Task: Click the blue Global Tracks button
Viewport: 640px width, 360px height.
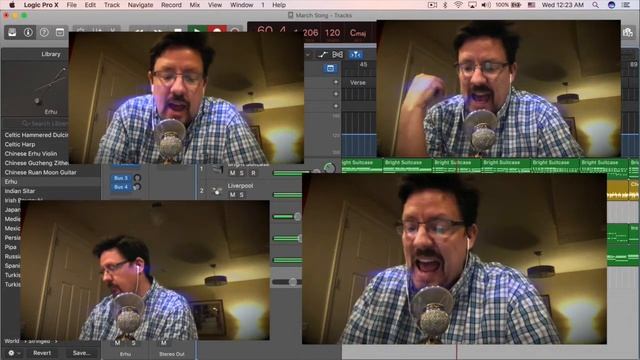Action: pyautogui.click(x=330, y=68)
